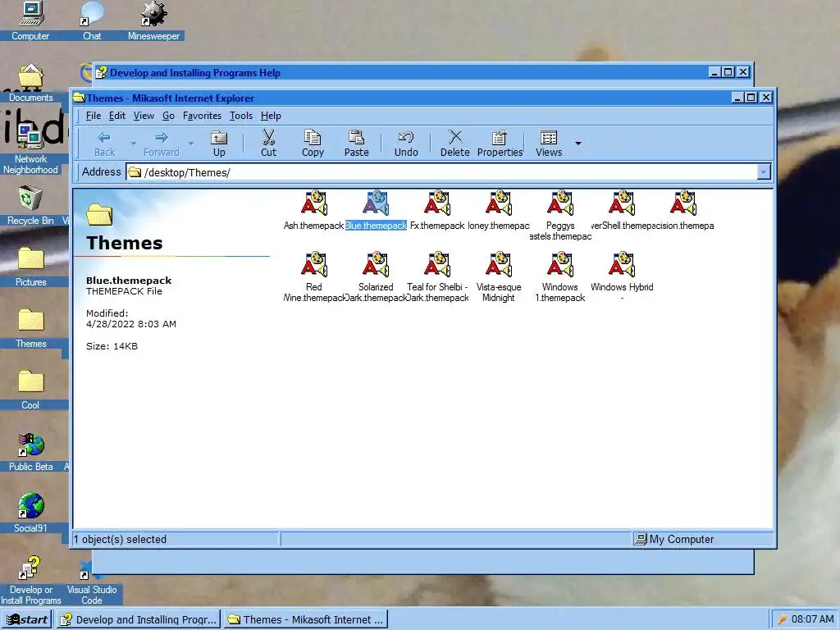840x630 pixels.
Task: Open the Cool desktop folder
Action: [30, 390]
